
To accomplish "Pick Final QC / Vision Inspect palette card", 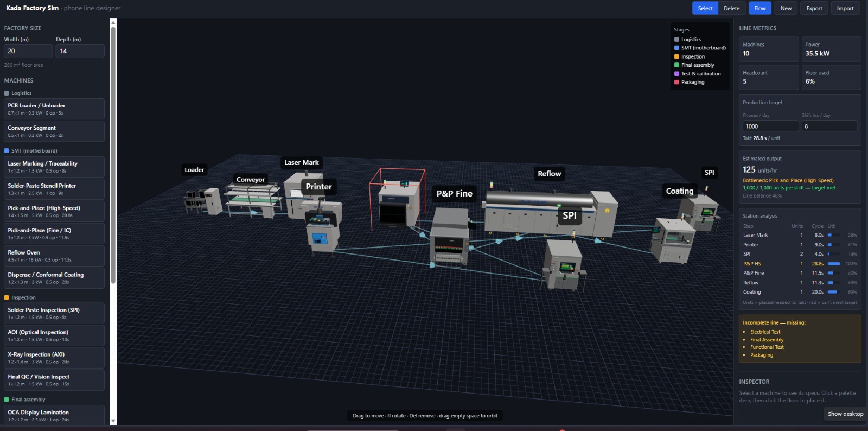I will coord(54,380).
